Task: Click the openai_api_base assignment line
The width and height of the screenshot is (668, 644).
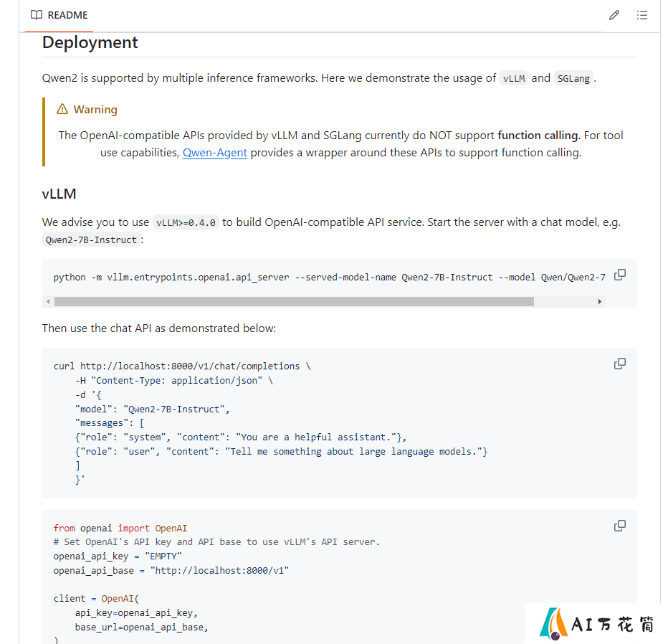Action: tap(171, 571)
